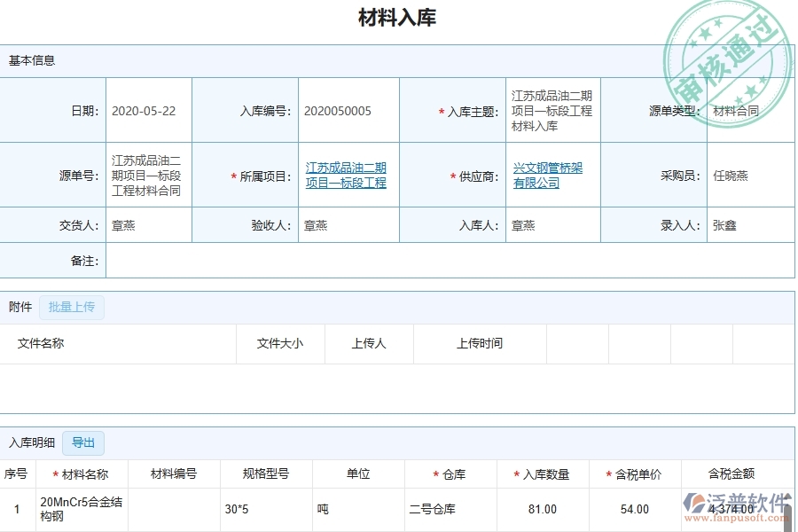Select the 入库数量 value 81.00
The height and width of the screenshot is (532, 798).
pyautogui.click(x=544, y=509)
